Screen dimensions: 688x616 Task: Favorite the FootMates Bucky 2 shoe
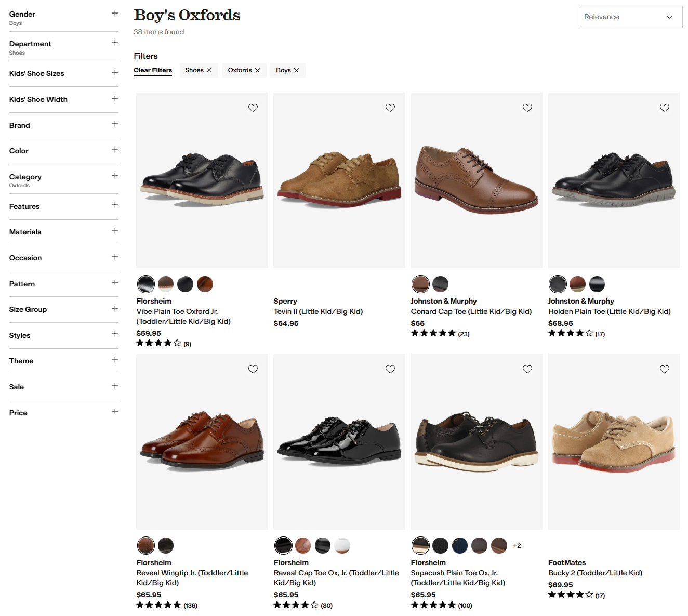(x=664, y=369)
